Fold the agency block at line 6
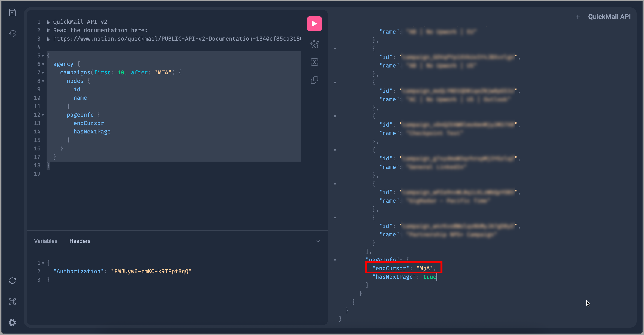The image size is (644, 335). 43,64
